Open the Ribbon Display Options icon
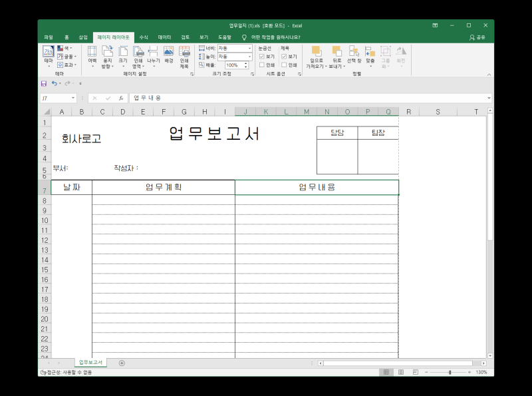Viewport: 532px width, 396px height. click(435, 25)
